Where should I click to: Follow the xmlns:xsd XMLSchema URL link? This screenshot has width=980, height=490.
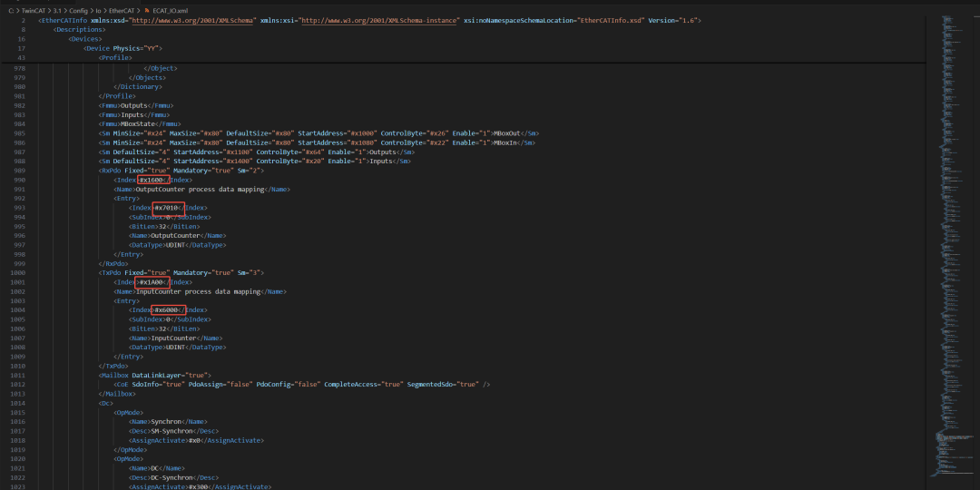(204, 19)
